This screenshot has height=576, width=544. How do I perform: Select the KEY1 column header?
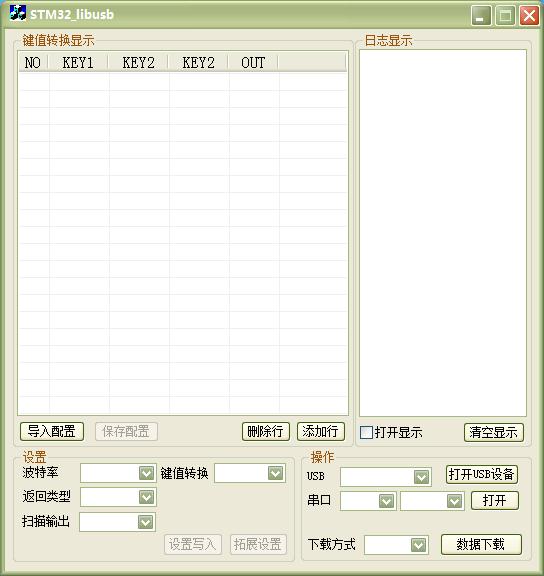(78, 62)
